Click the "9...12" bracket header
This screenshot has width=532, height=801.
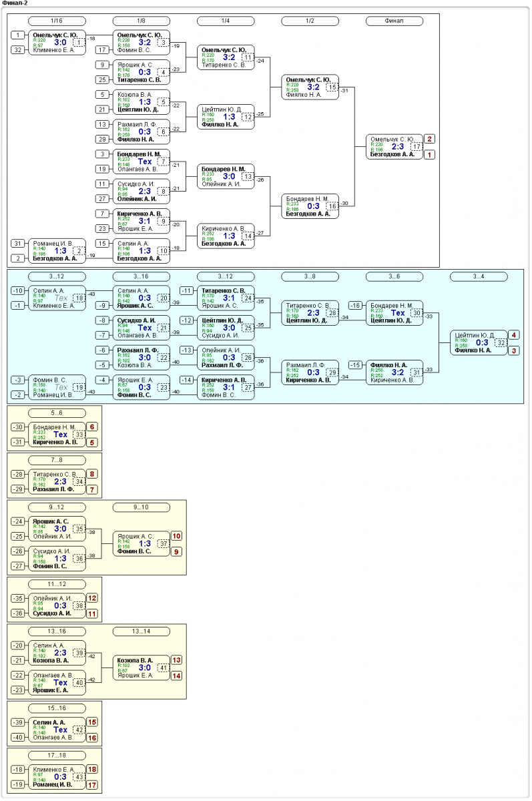(57, 507)
